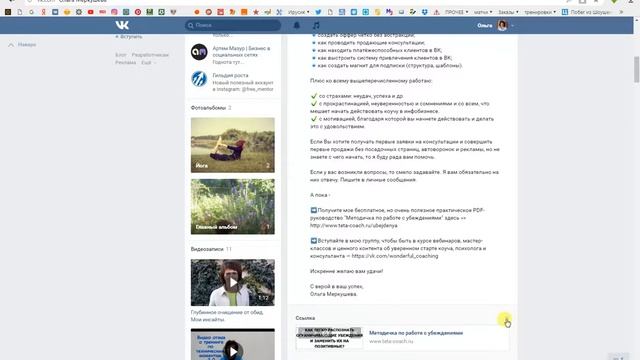Expand the Ещё footer menu
The height and width of the screenshot is (360, 640).
(148, 62)
